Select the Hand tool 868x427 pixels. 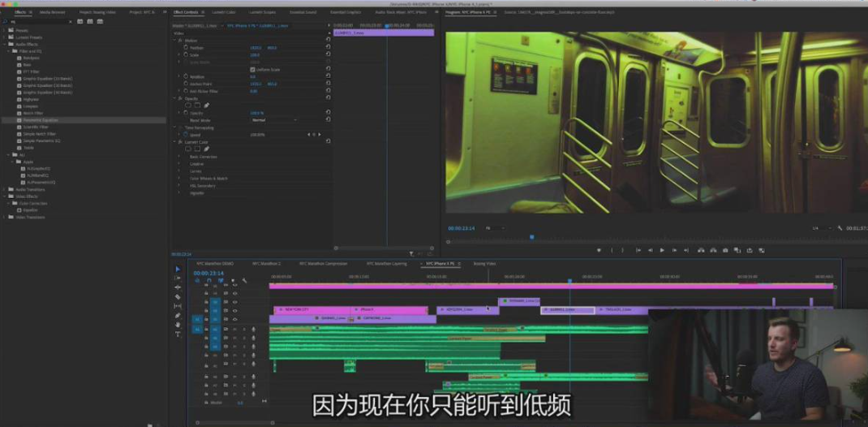tap(178, 325)
